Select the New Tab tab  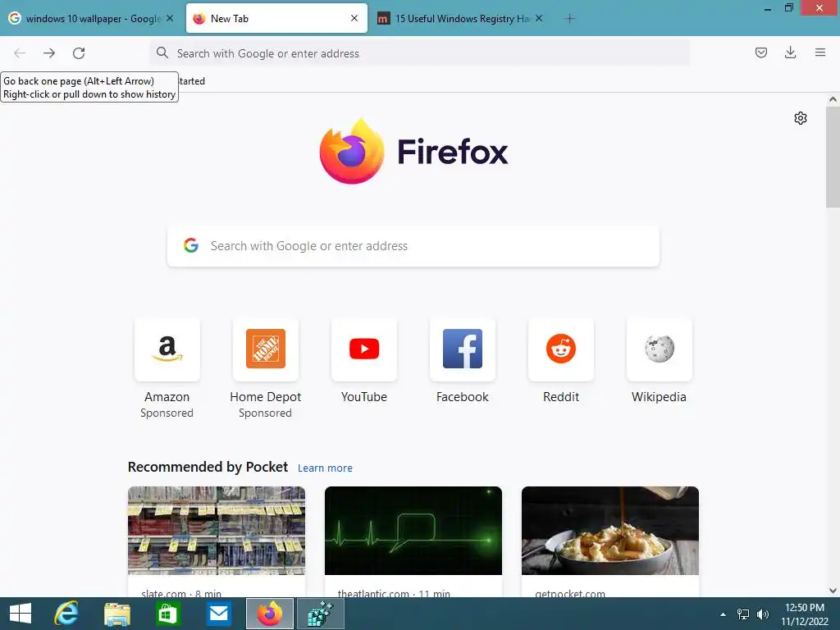[x=276, y=19]
